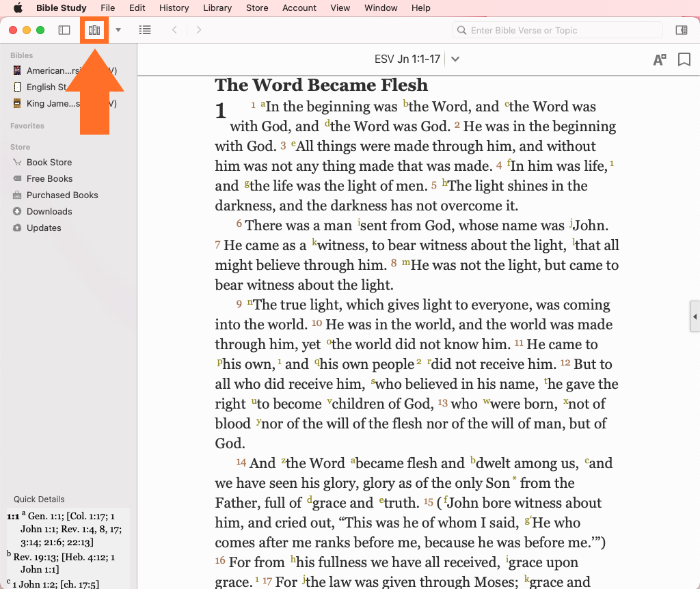Go forward with the right arrow

pyautogui.click(x=199, y=30)
